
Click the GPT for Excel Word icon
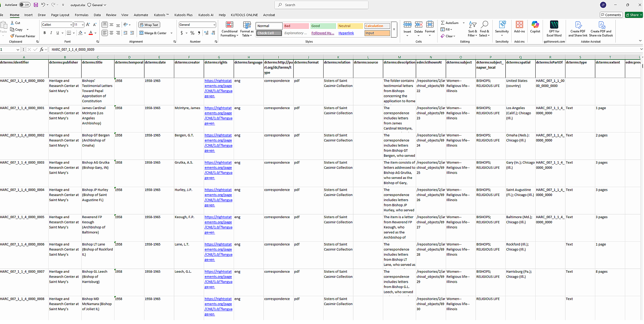click(x=554, y=25)
